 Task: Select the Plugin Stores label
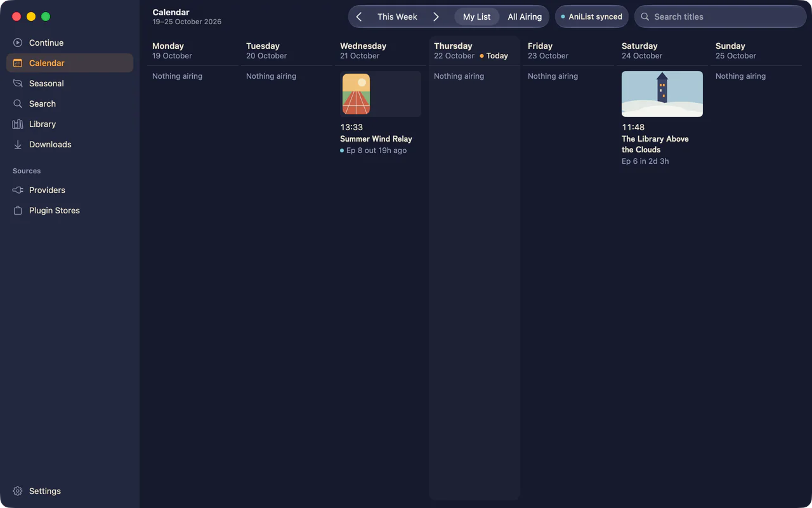(55, 210)
